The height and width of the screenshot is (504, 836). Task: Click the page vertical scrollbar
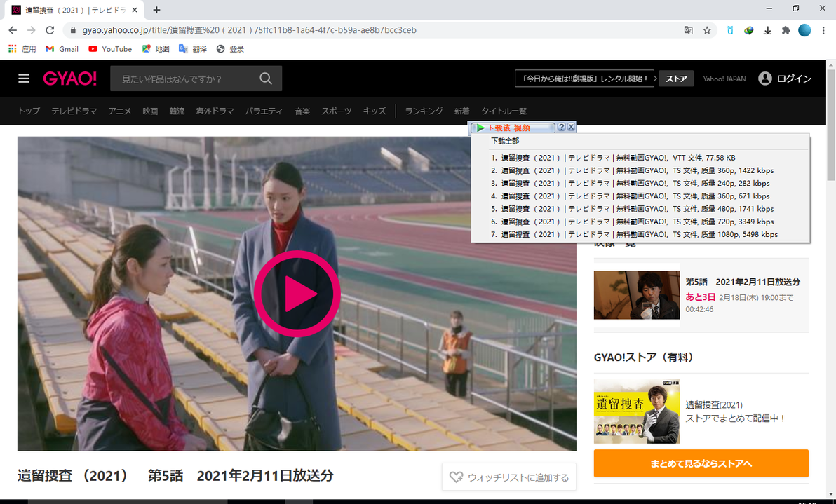pyautogui.click(x=830, y=125)
